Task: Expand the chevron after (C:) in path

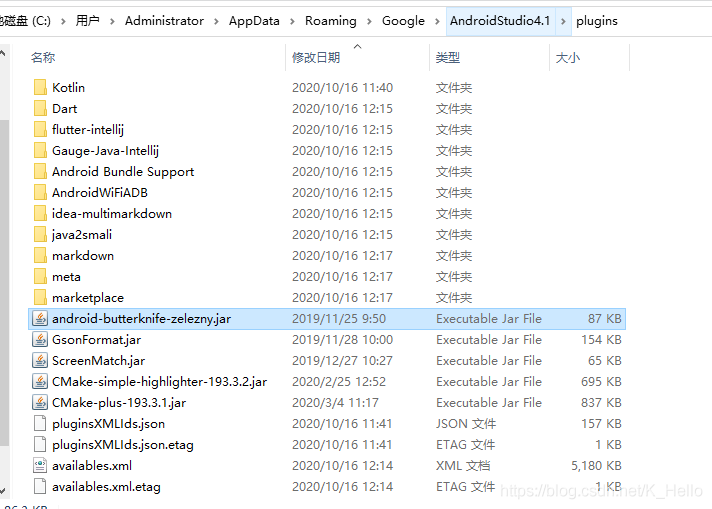Action: point(63,21)
